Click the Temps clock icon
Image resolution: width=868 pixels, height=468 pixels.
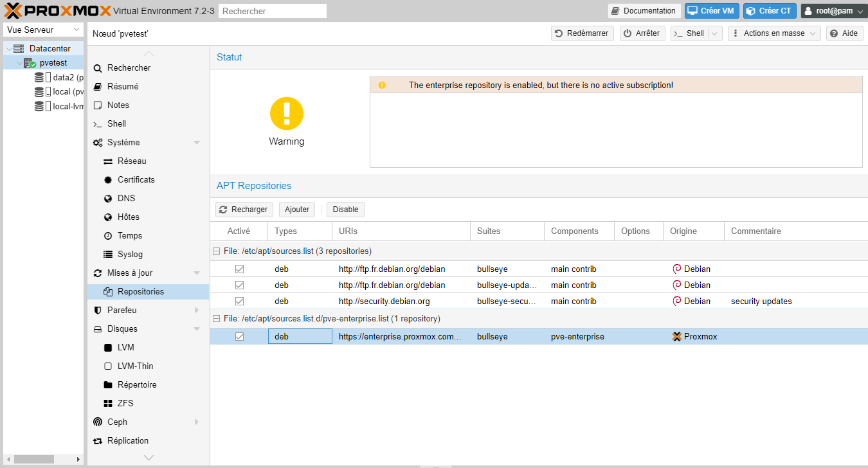(x=108, y=236)
